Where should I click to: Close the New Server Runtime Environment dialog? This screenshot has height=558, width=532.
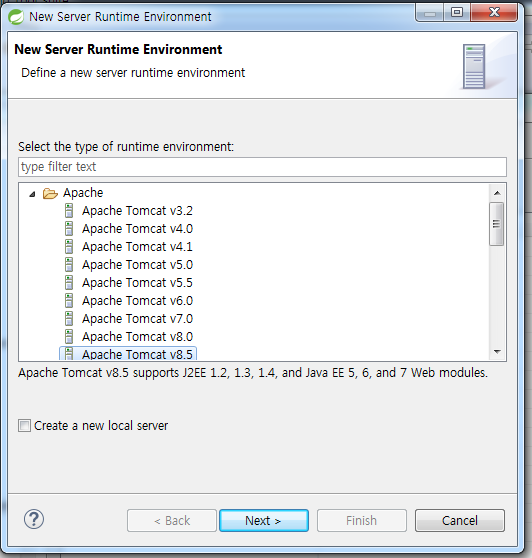494,12
